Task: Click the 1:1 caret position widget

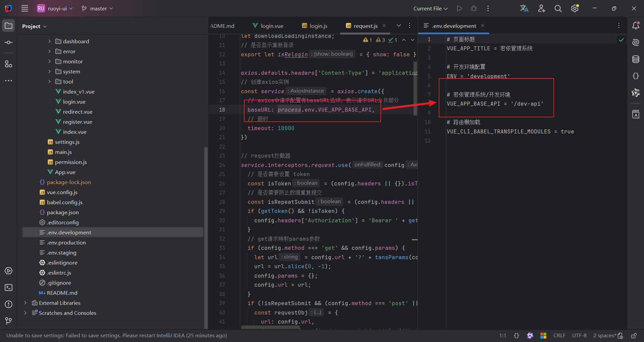Action: point(502,336)
